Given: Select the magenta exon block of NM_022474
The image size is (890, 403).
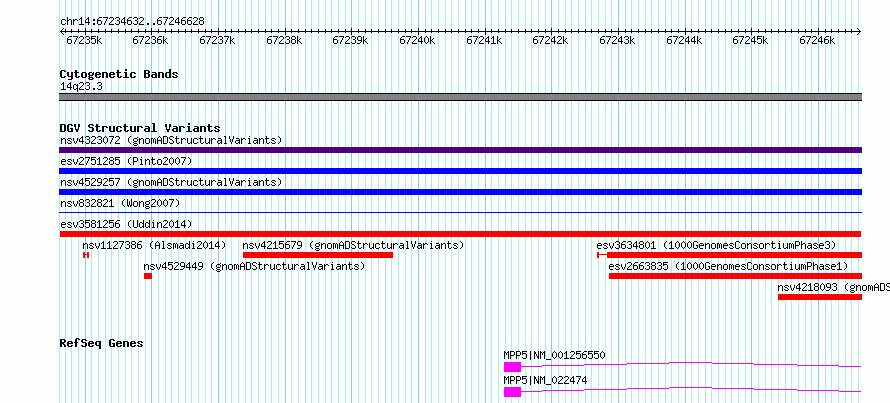Looking at the screenshot, I should 512,392.
